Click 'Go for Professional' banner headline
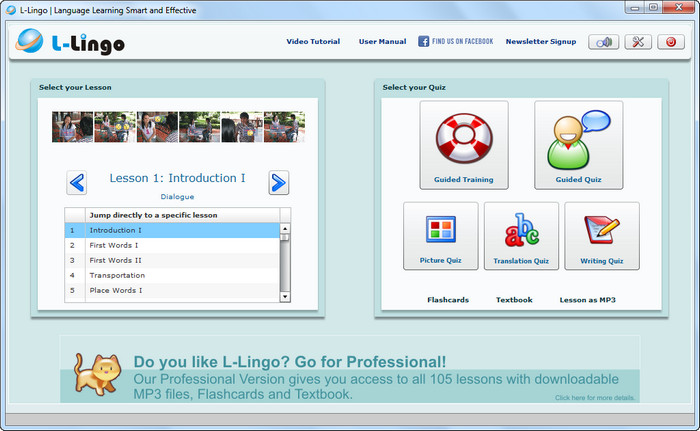 (290, 362)
